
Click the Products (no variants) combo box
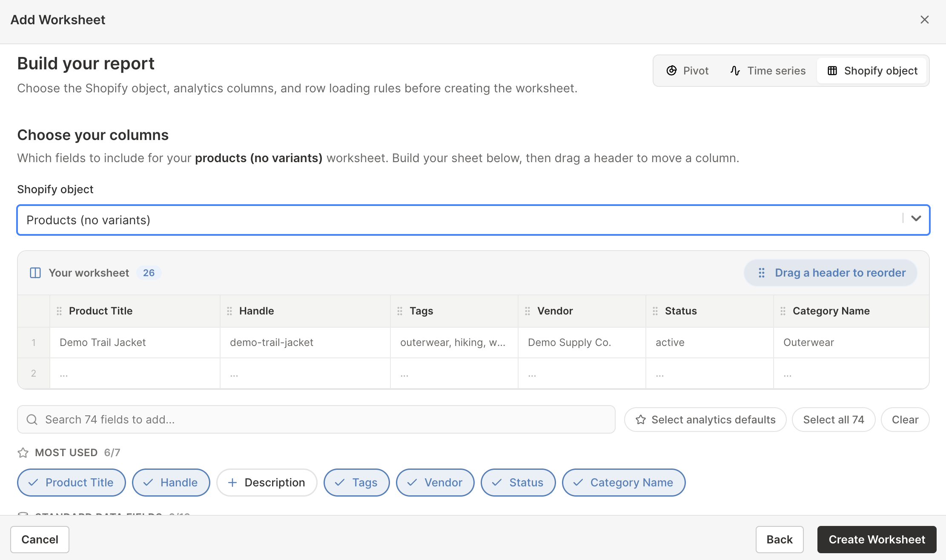click(473, 220)
